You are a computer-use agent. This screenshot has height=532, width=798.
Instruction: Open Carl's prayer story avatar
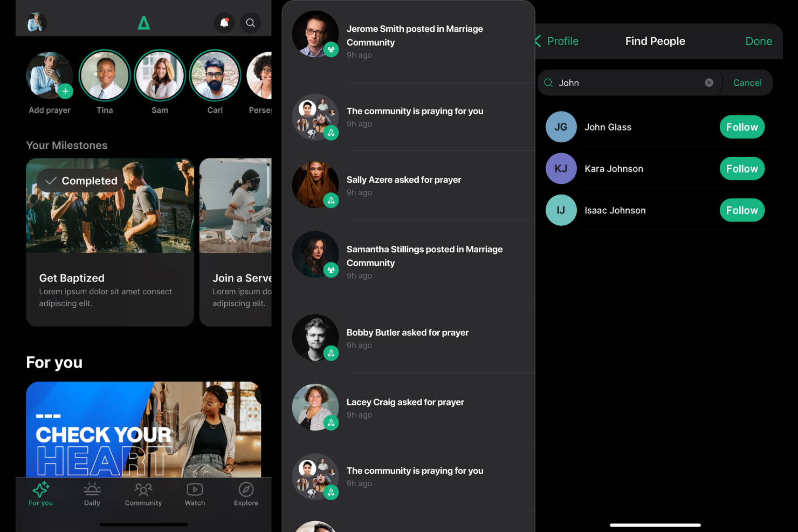pos(215,75)
